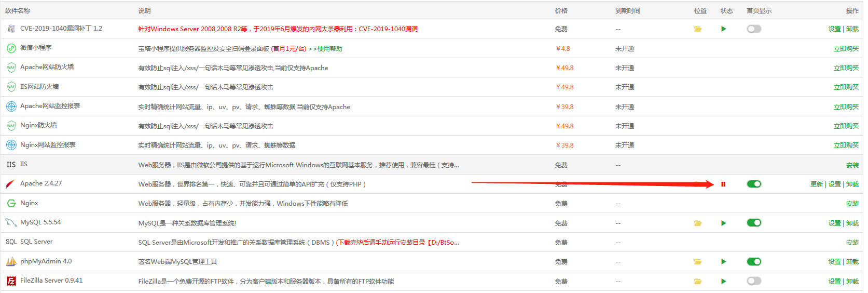Open 设置 for MySQL 5.5.54
868x293 pixels.
pos(834,223)
